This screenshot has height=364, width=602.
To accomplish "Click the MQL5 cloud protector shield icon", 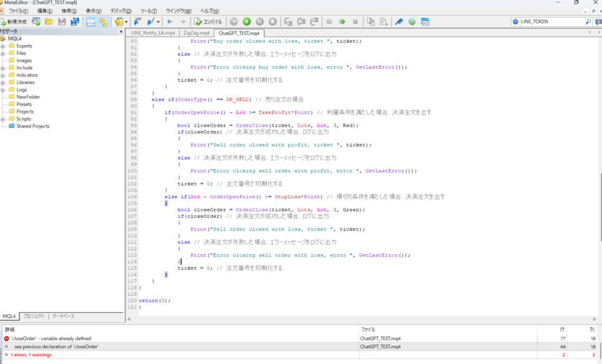I will (412, 22).
